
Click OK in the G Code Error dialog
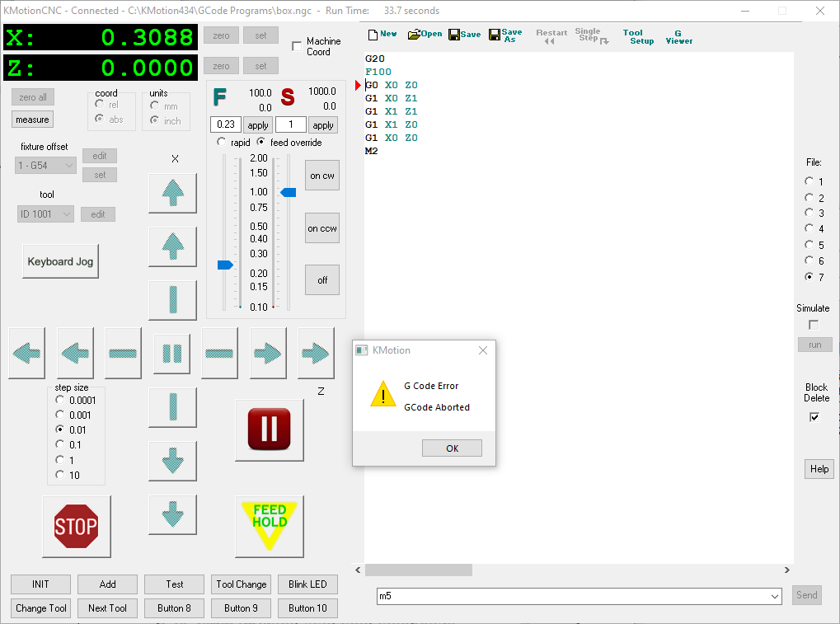[x=452, y=448]
